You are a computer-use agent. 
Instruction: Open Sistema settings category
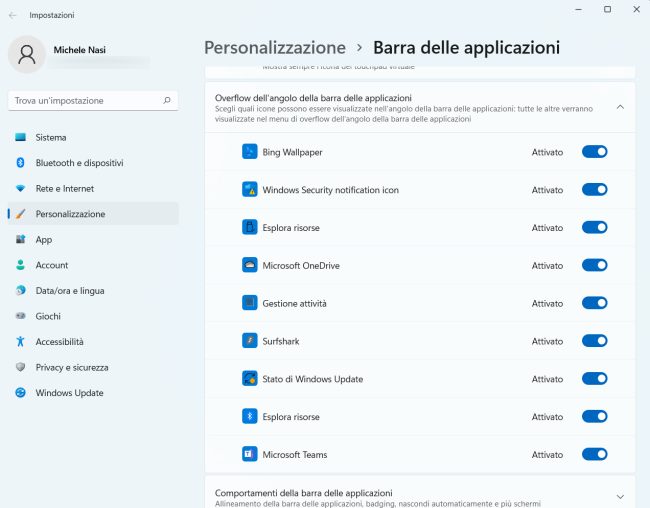point(93,137)
